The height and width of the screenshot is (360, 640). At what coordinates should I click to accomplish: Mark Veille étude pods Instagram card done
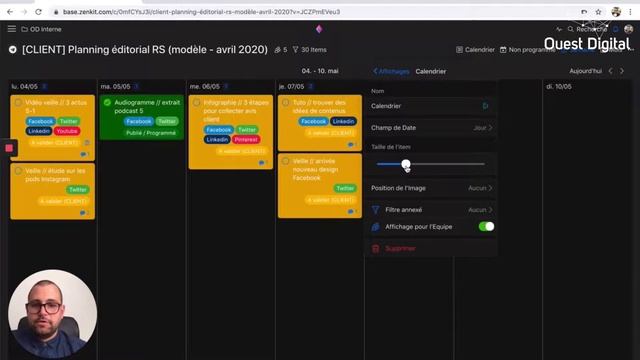tap(18, 171)
